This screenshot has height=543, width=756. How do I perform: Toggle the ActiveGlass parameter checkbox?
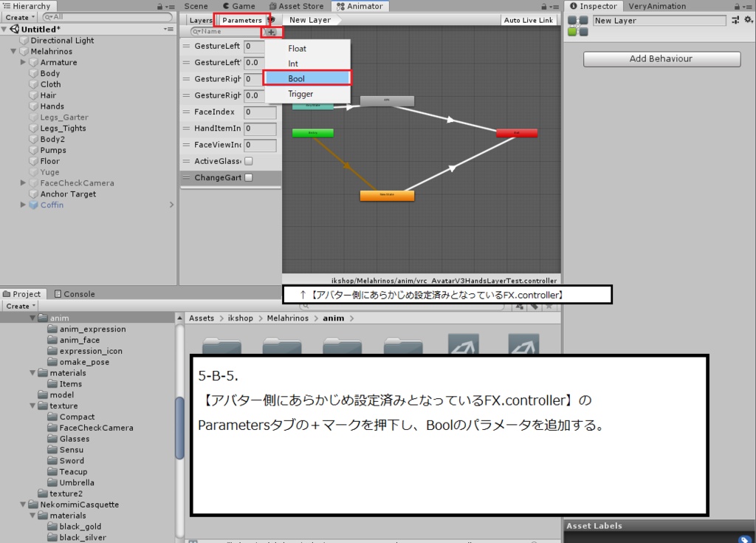tap(250, 161)
